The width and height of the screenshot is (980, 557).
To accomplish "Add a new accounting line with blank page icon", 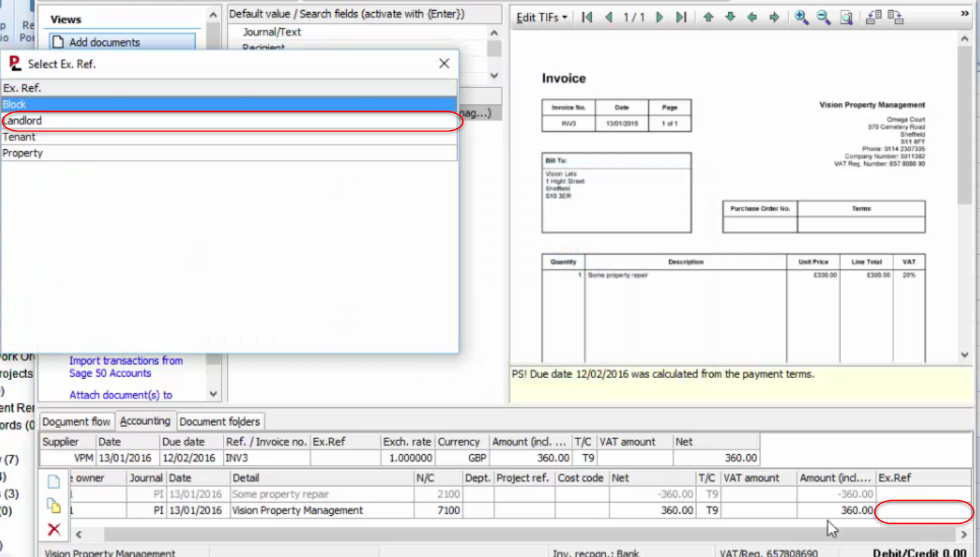I will (x=54, y=481).
